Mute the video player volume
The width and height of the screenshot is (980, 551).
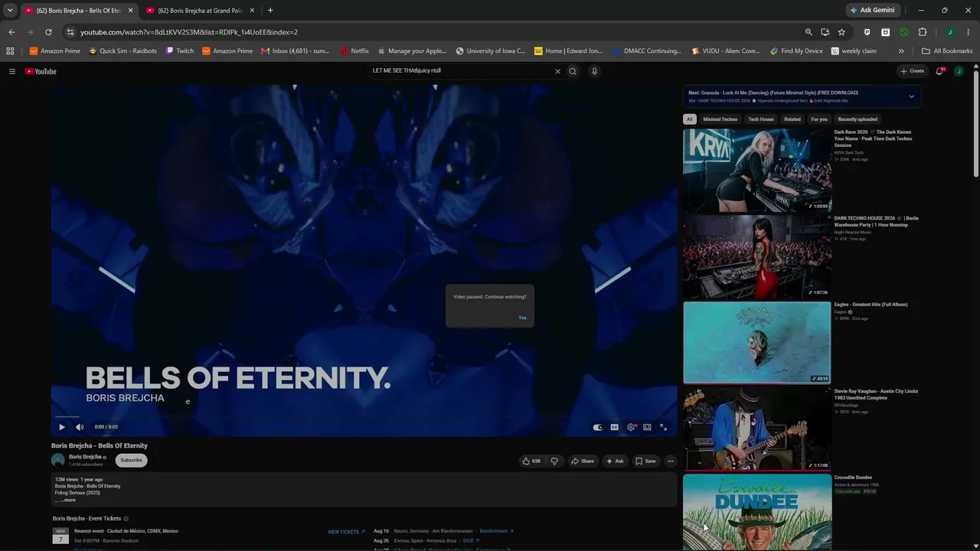click(x=80, y=427)
